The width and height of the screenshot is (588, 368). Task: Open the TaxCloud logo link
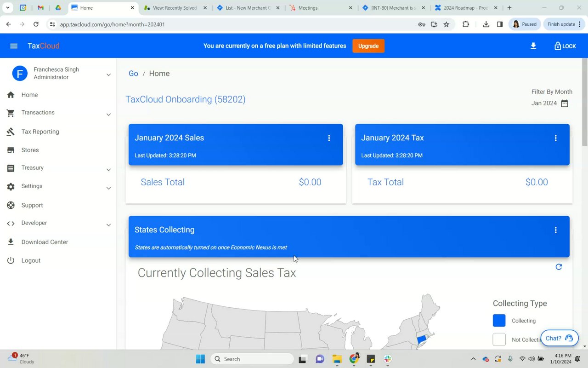tap(44, 46)
